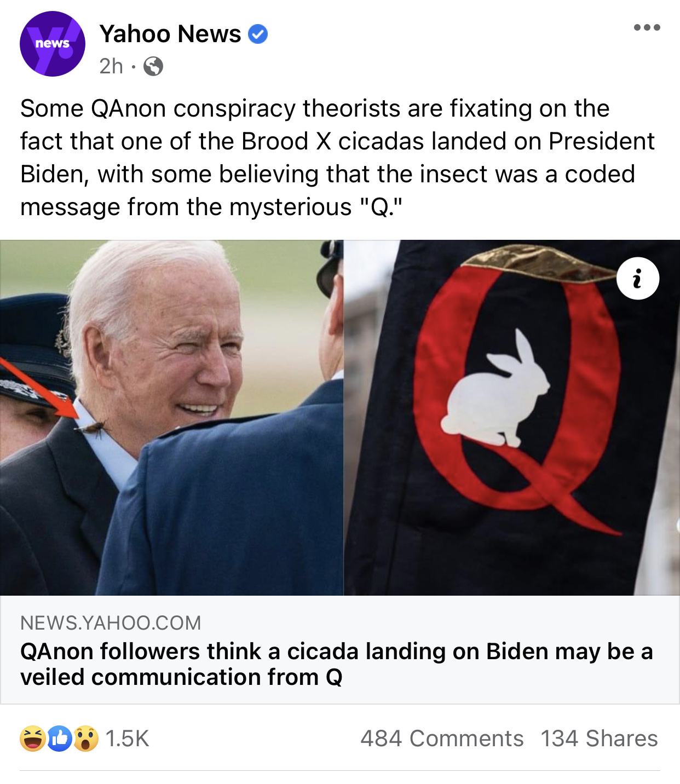Click the laughing Haha reaction emoji
This screenshot has width=680, height=784.
33,738
